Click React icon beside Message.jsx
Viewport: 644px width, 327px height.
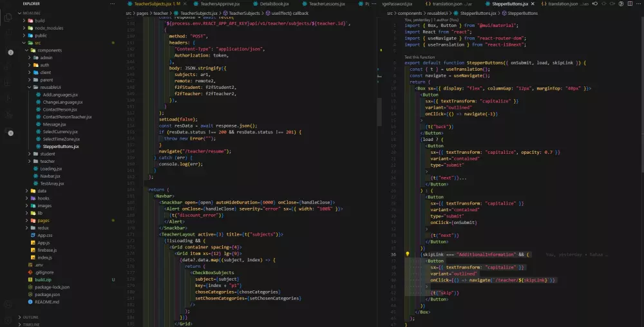[38, 124]
